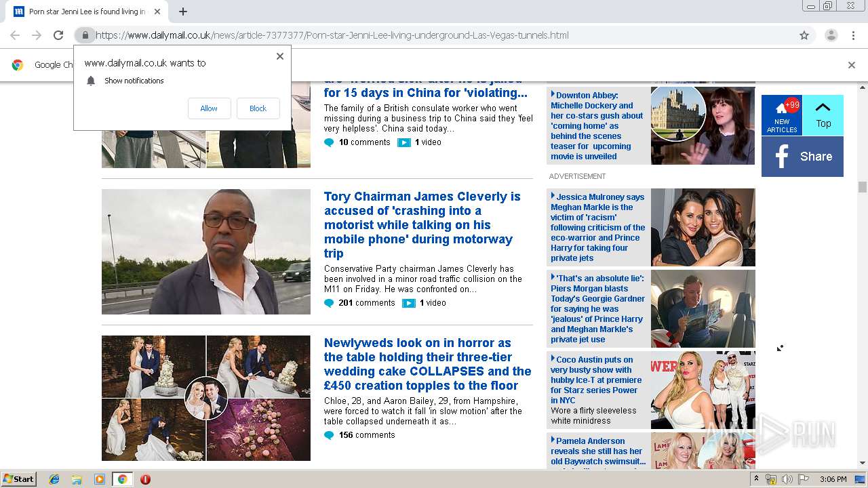
Task: Go back to previous page
Action: click(15, 35)
